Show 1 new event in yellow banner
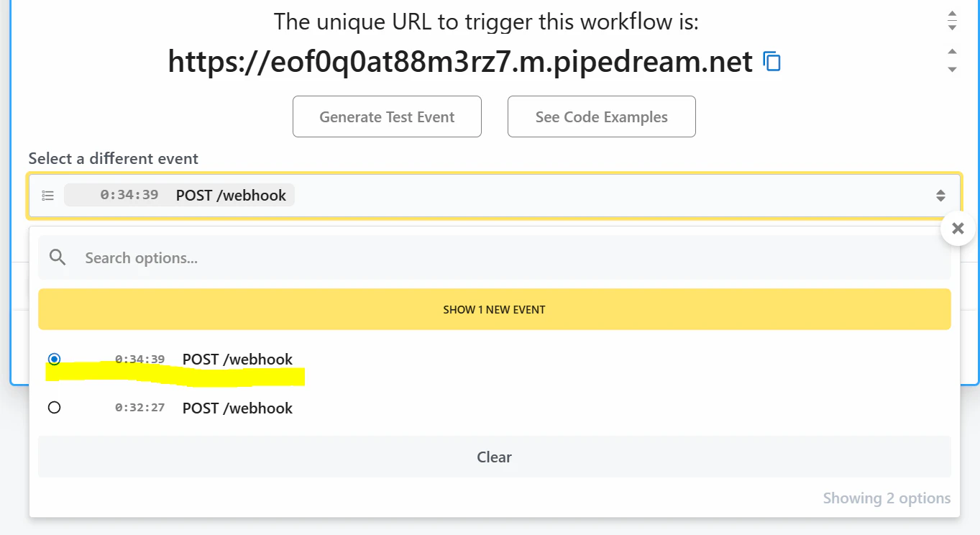Screen dimensions: 980x535 point(495,309)
